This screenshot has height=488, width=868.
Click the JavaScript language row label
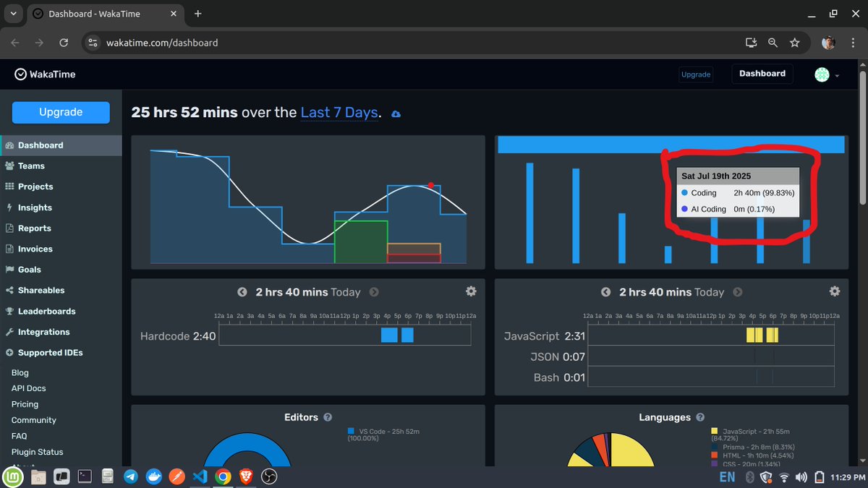coord(532,336)
